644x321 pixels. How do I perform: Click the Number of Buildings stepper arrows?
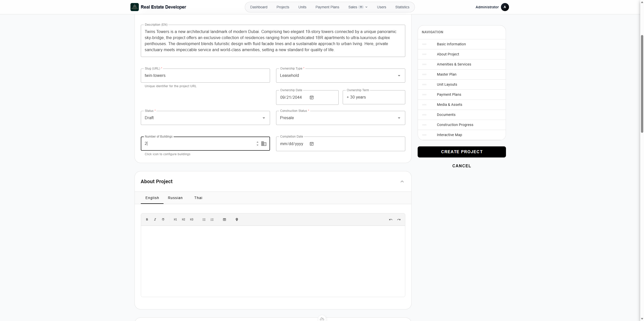click(257, 144)
